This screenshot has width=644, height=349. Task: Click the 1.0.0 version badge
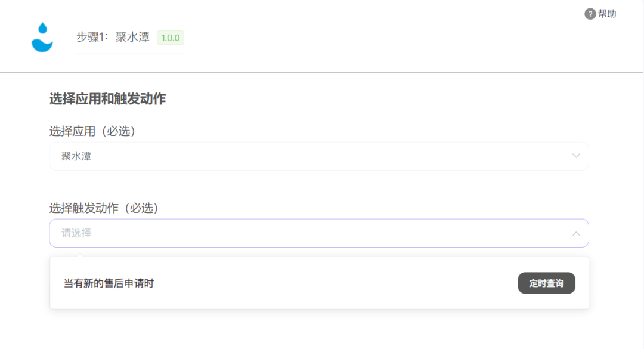(x=171, y=38)
